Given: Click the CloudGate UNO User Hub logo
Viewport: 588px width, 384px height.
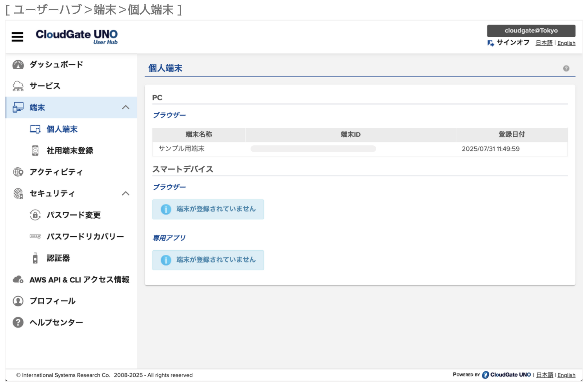Looking at the screenshot, I should [77, 37].
